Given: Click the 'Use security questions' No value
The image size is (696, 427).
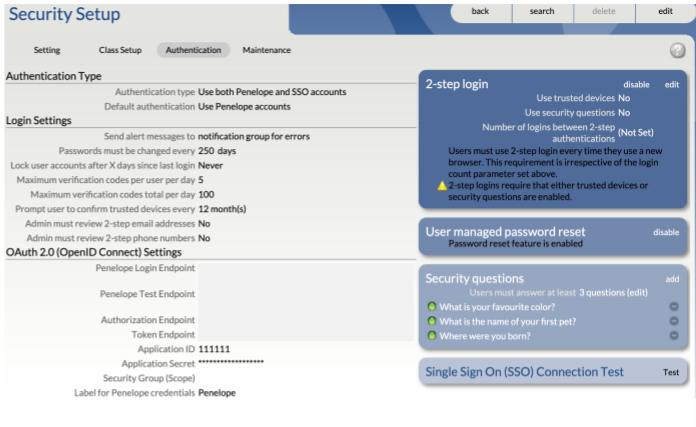Looking at the screenshot, I should tap(624, 113).
